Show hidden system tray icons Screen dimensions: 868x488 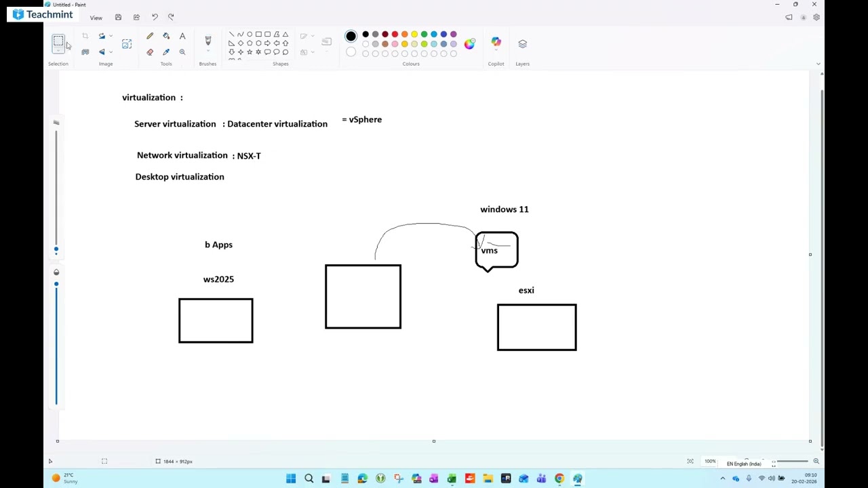click(x=722, y=479)
